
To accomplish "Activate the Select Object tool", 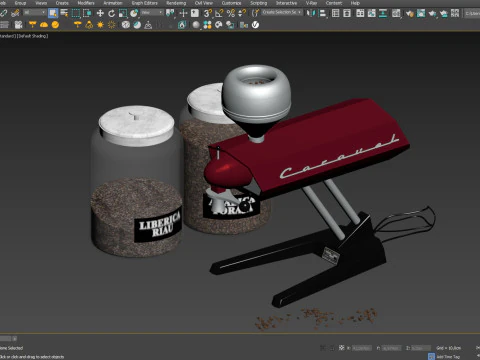I will (53, 13).
